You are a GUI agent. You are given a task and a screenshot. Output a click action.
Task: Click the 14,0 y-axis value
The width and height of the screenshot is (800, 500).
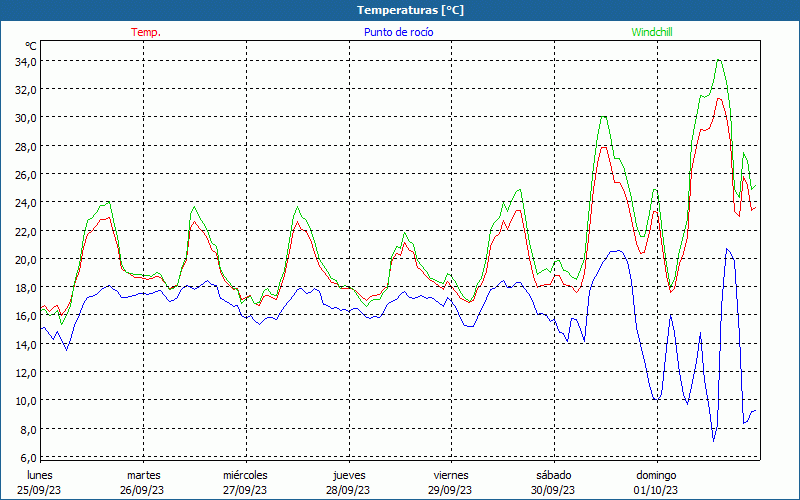[x=26, y=344]
